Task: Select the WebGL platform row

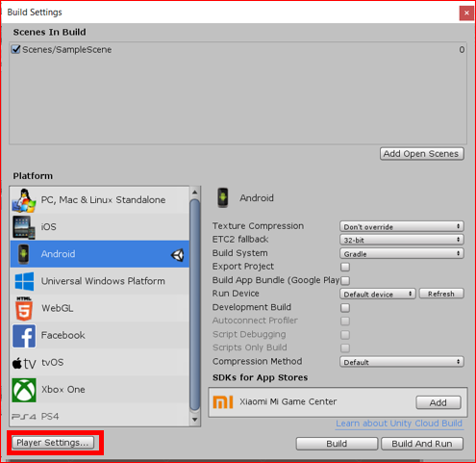Action: pyautogui.click(x=100, y=308)
